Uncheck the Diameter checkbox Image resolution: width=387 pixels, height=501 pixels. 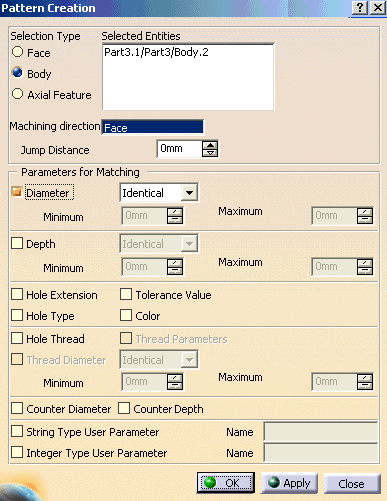pyautogui.click(x=17, y=192)
